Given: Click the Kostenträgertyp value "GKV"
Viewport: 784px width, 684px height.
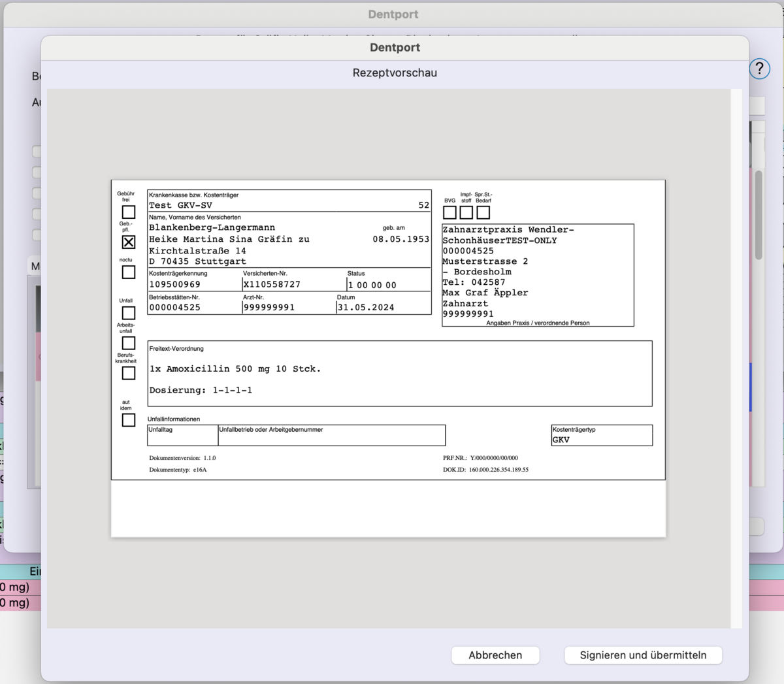Looking at the screenshot, I should pos(561,440).
